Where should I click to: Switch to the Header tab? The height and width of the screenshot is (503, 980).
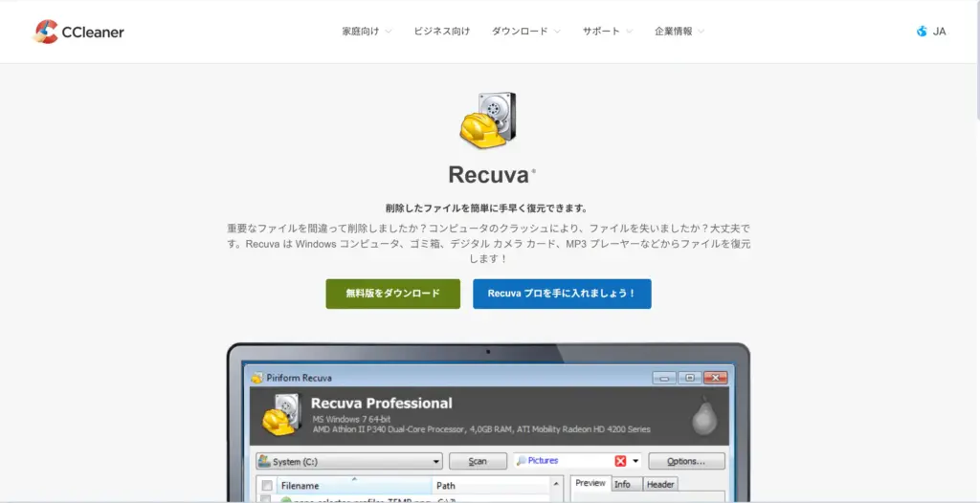click(660, 484)
